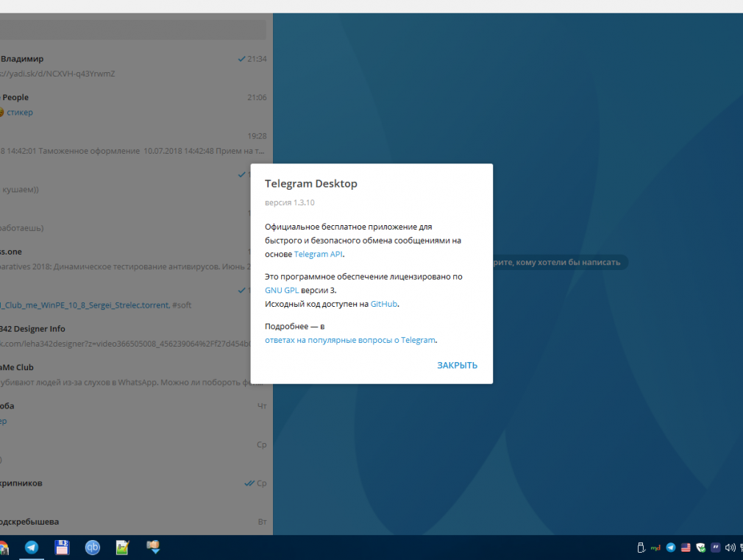Open the volume control in system tray
Screen dimensions: 743x560
pyautogui.click(x=730, y=547)
